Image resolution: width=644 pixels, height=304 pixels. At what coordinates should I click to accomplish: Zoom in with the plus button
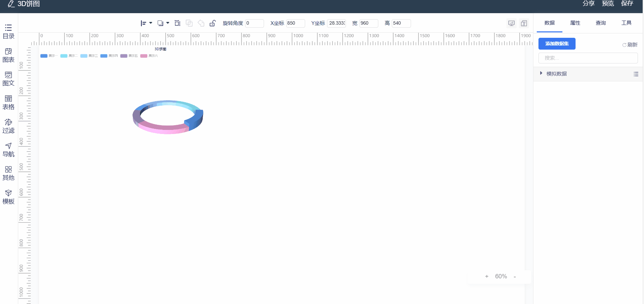click(x=487, y=276)
